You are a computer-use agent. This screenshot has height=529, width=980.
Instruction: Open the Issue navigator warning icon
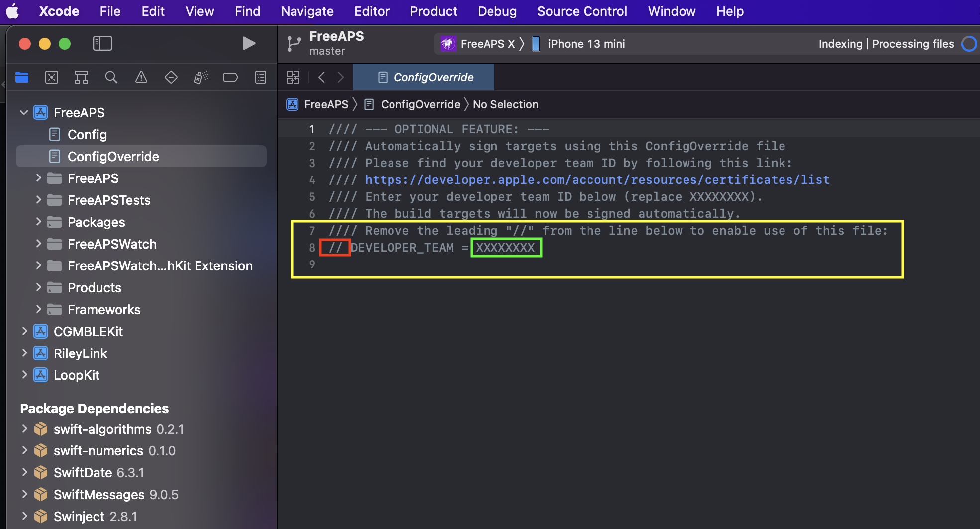point(141,77)
